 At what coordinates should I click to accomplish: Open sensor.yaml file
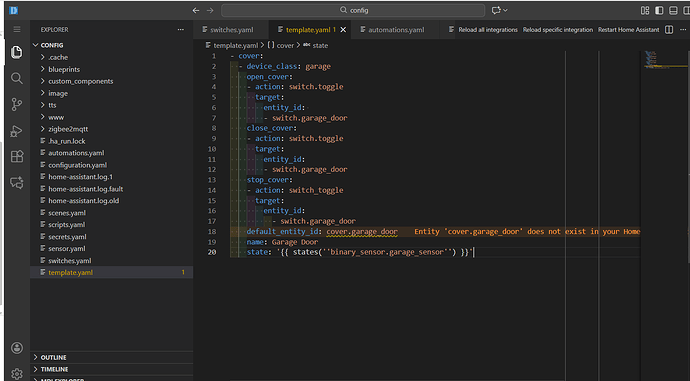(x=66, y=249)
